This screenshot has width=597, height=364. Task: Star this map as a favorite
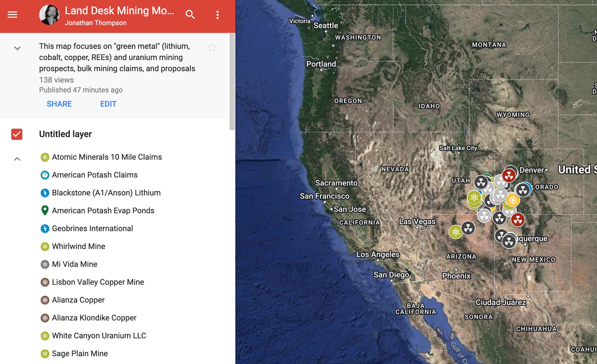click(212, 47)
